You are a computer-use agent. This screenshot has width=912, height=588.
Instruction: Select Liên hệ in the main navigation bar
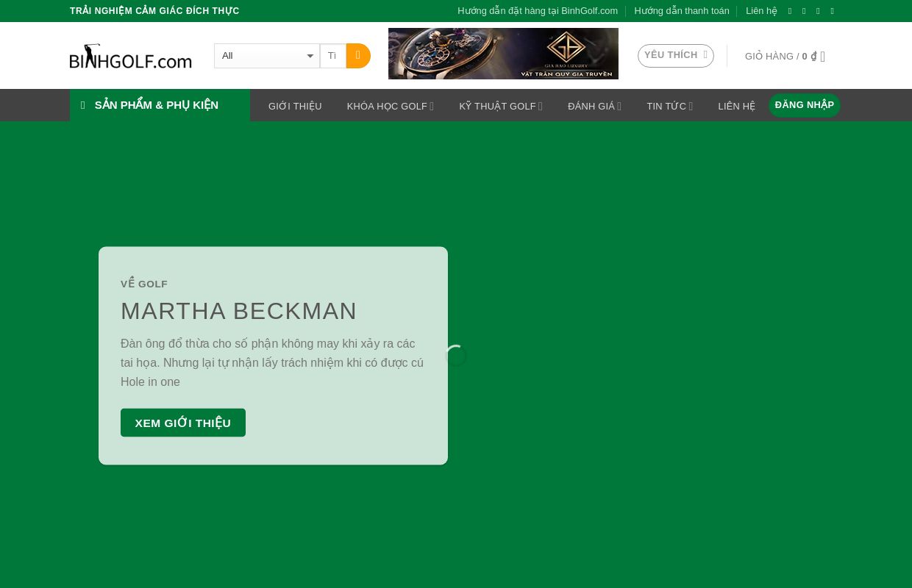point(736,106)
